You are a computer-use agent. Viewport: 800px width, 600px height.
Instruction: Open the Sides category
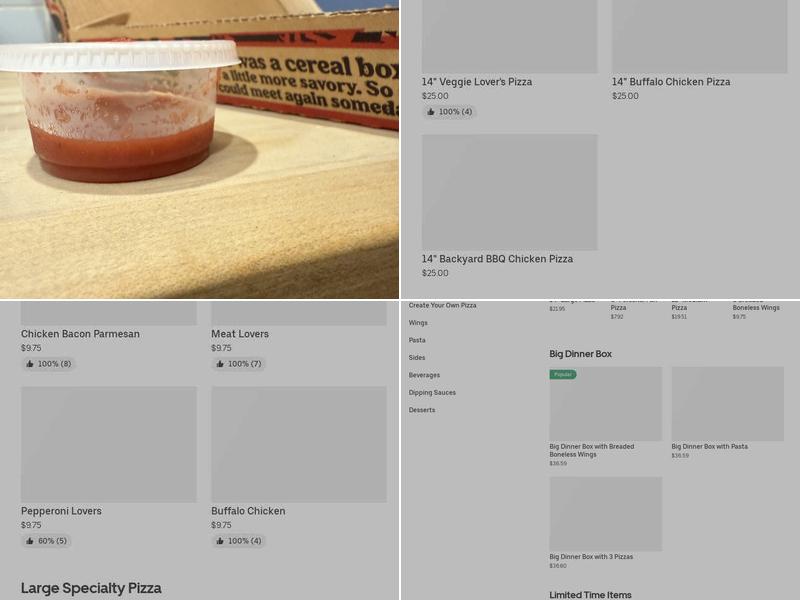point(418,357)
